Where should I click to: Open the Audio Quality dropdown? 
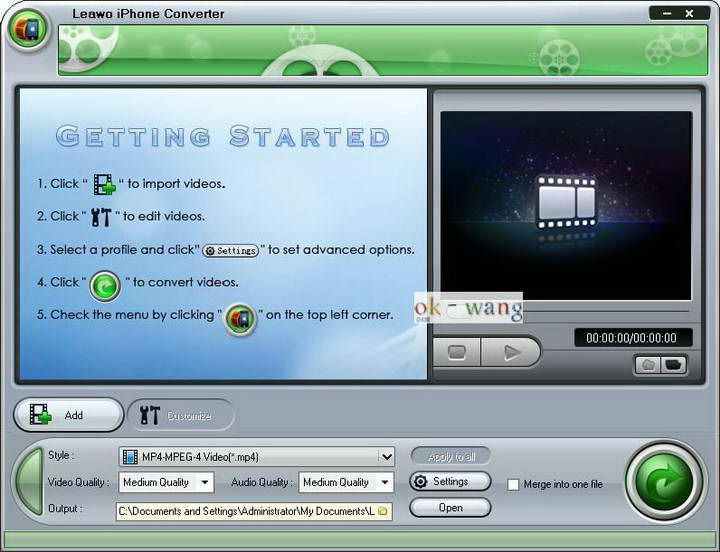click(346, 482)
